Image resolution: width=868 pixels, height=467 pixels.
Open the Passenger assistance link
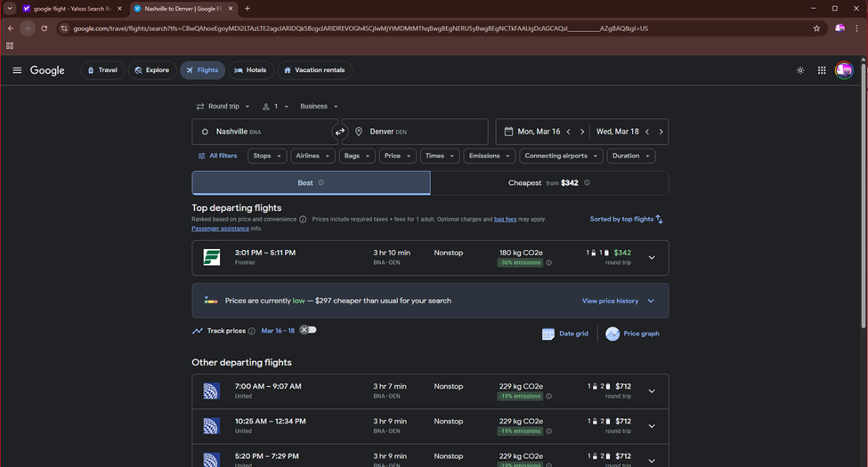pos(220,229)
